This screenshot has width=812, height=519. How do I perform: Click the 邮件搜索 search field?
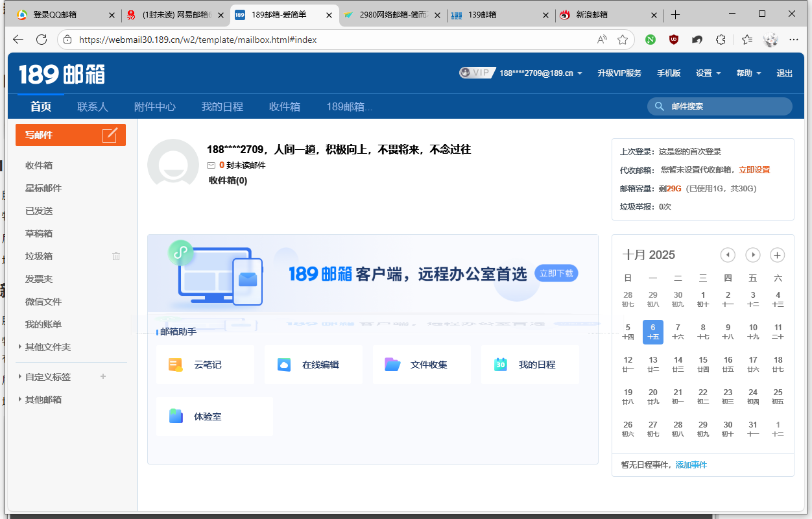pos(726,106)
